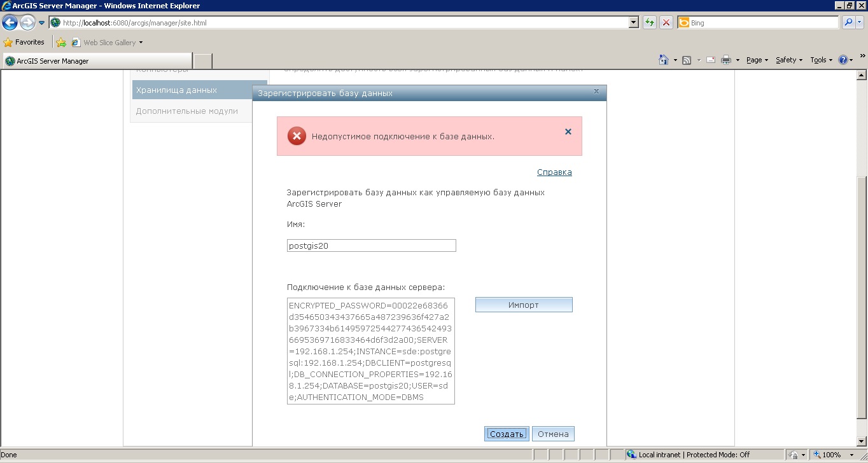This screenshot has height=463, width=868.
Task: Go back with the browser Back arrow
Action: (x=10, y=23)
